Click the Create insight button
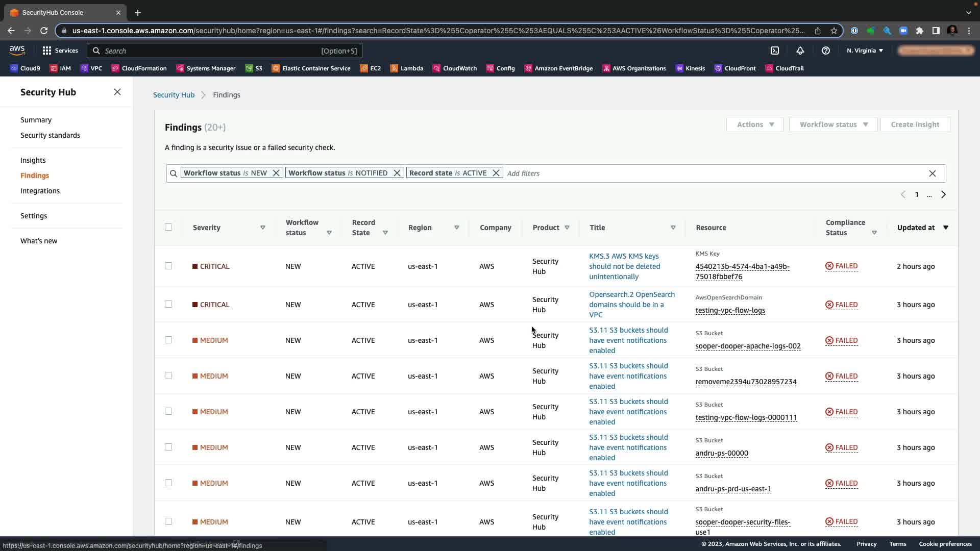 (x=915, y=124)
